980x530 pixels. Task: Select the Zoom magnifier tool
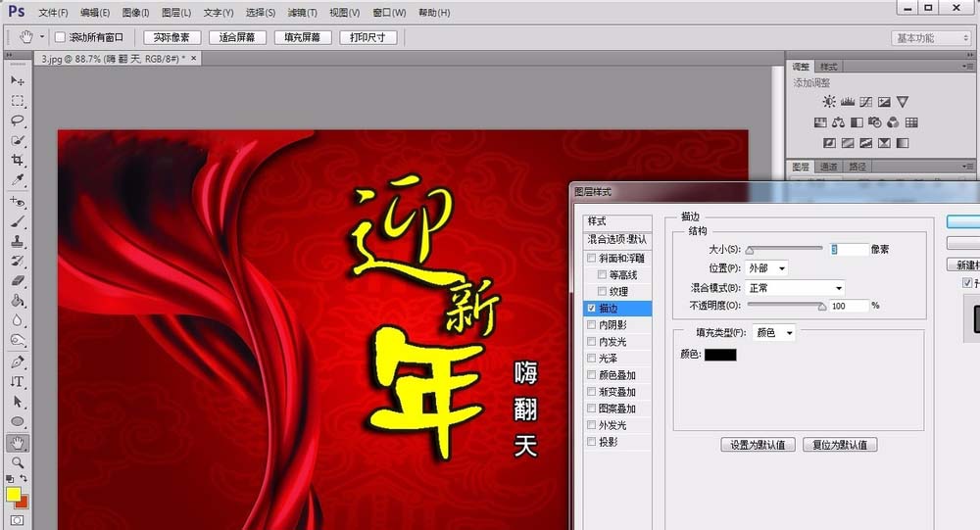(18, 463)
